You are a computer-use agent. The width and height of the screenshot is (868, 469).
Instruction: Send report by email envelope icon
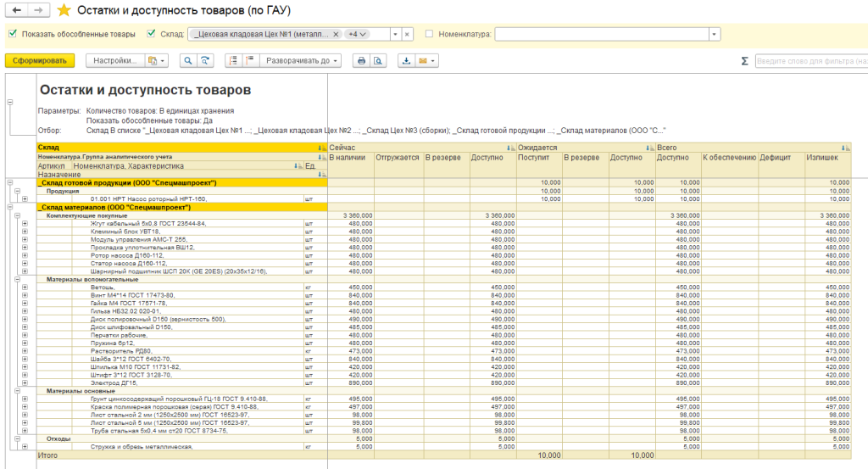pyautogui.click(x=423, y=61)
